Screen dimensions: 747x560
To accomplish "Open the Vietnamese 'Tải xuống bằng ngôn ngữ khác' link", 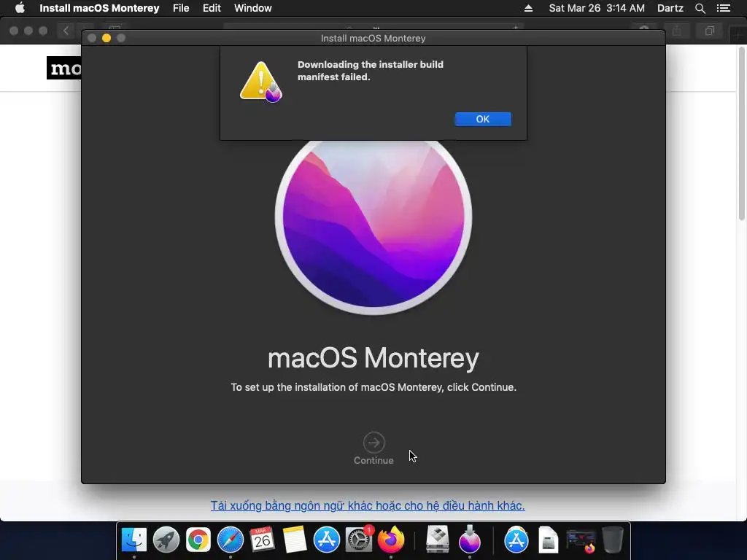I will [368, 505].
